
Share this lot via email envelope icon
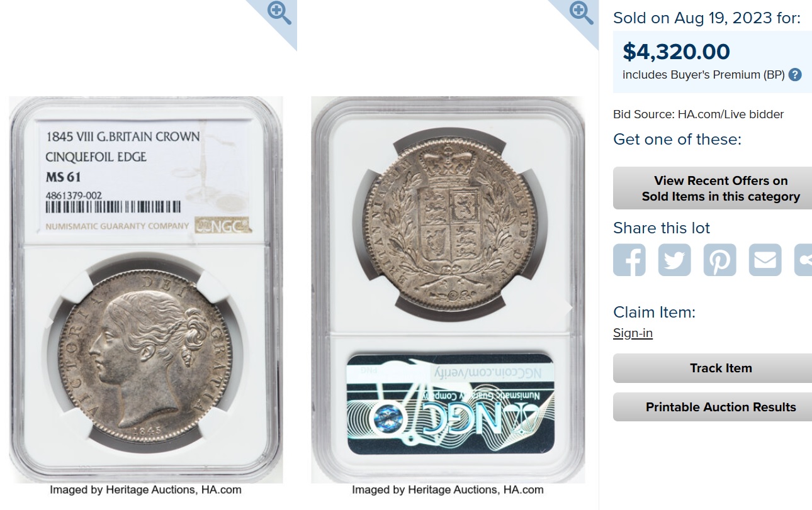765,260
